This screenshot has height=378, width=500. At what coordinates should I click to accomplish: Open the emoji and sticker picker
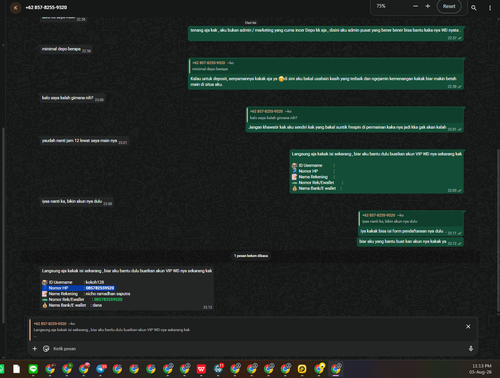click(x=46, y=349)
